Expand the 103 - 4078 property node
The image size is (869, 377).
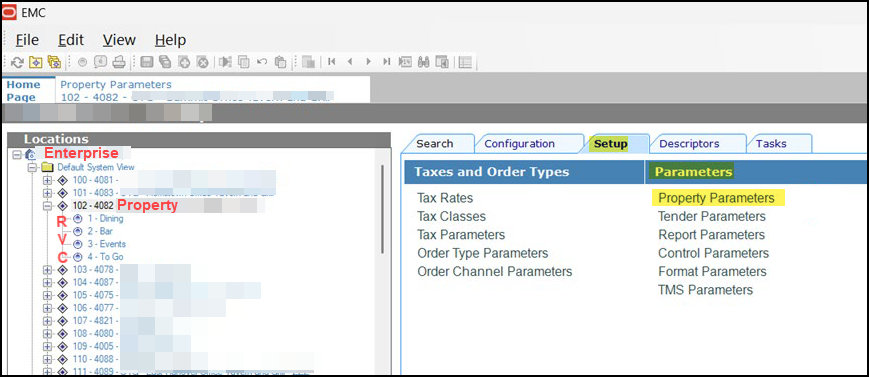coord(47,269)
